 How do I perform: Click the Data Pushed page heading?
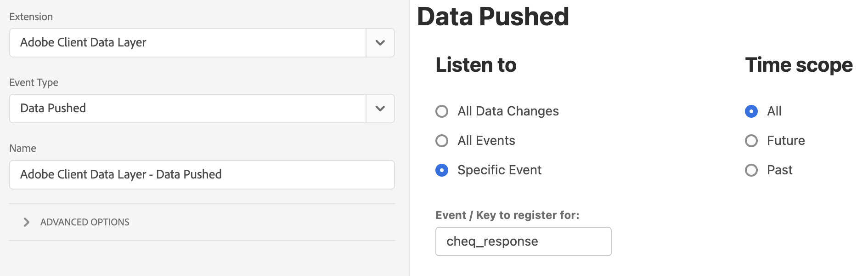(x=493, y=17)
